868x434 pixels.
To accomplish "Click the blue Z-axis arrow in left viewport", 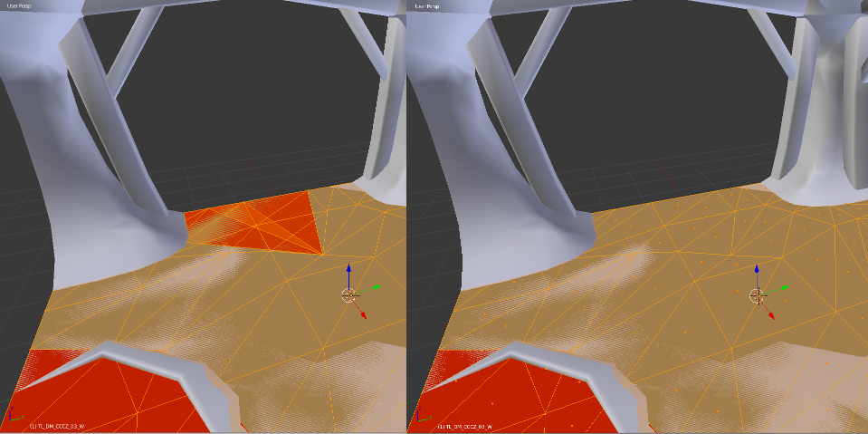I will point(349,271).
